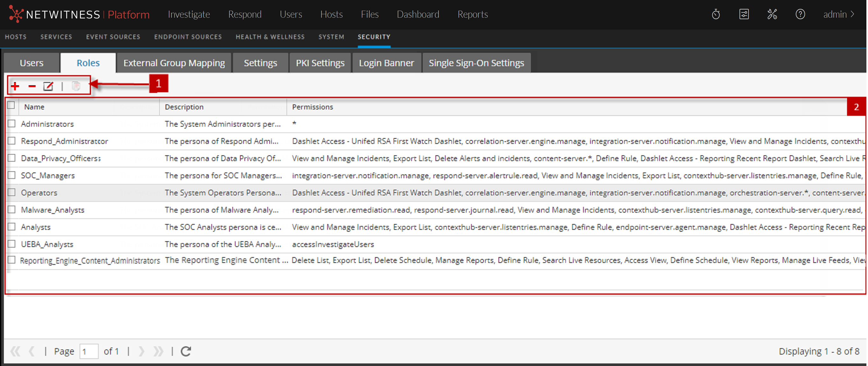This screenshot has width=868, height=366.
Task: Check the Administrators role checkbox
Action: (x=12, y=124)
